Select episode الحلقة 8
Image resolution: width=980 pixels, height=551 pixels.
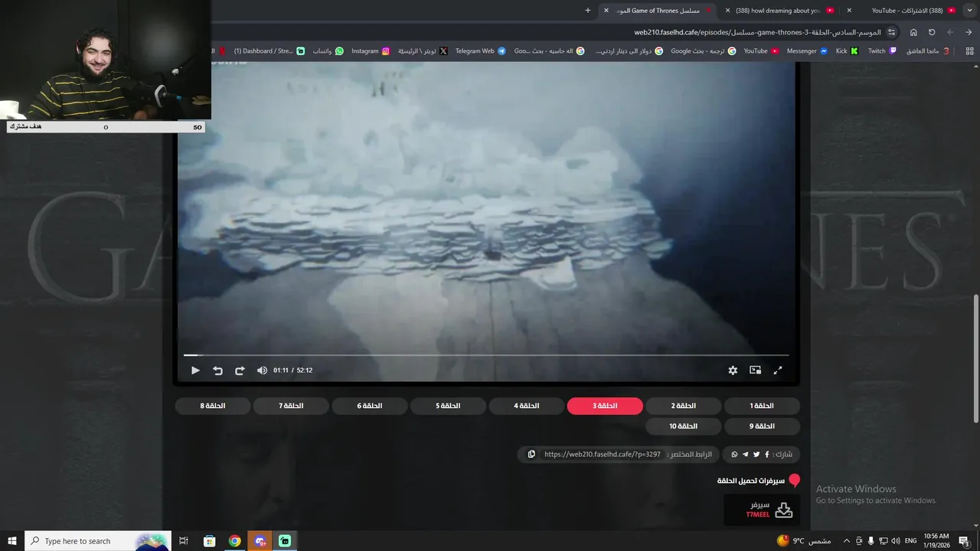click(213, 406)
